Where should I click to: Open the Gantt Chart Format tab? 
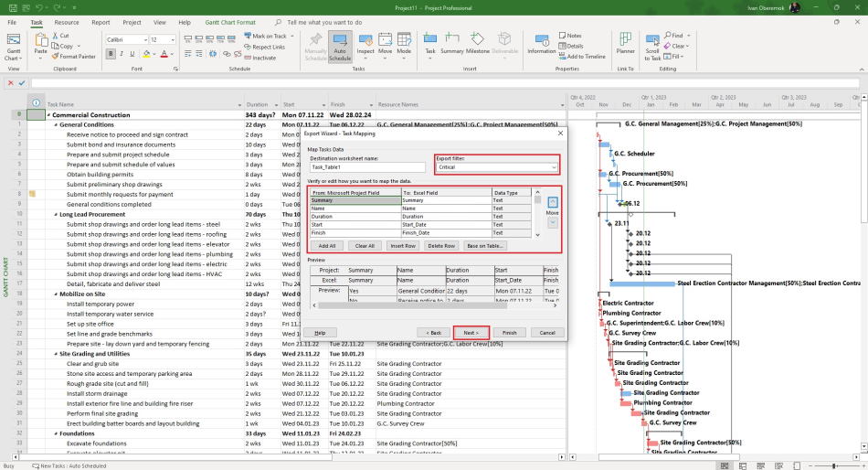[230, 22]
